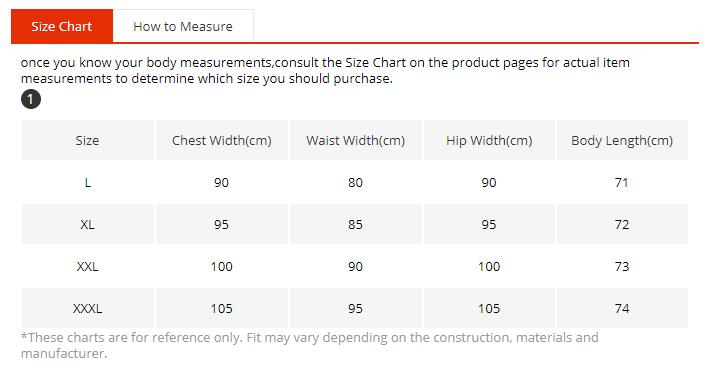710x369 pixels.
Task: Click the body measurements instruction paragraph
Action: pyautogui.click(x=325, y=70)
